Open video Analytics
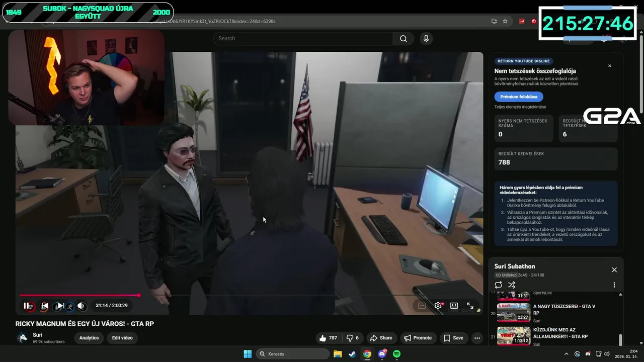This screenshot has height=362, width=644. 89,338
